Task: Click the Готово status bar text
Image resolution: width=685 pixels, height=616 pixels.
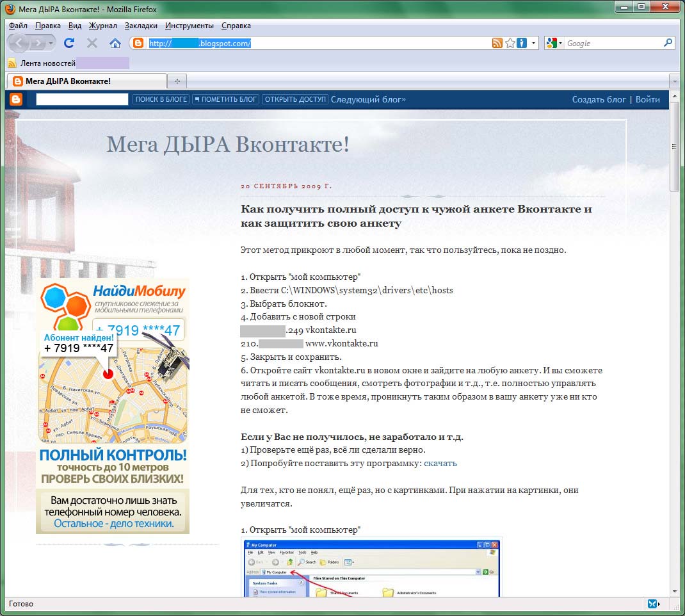Action: point(21,604)
